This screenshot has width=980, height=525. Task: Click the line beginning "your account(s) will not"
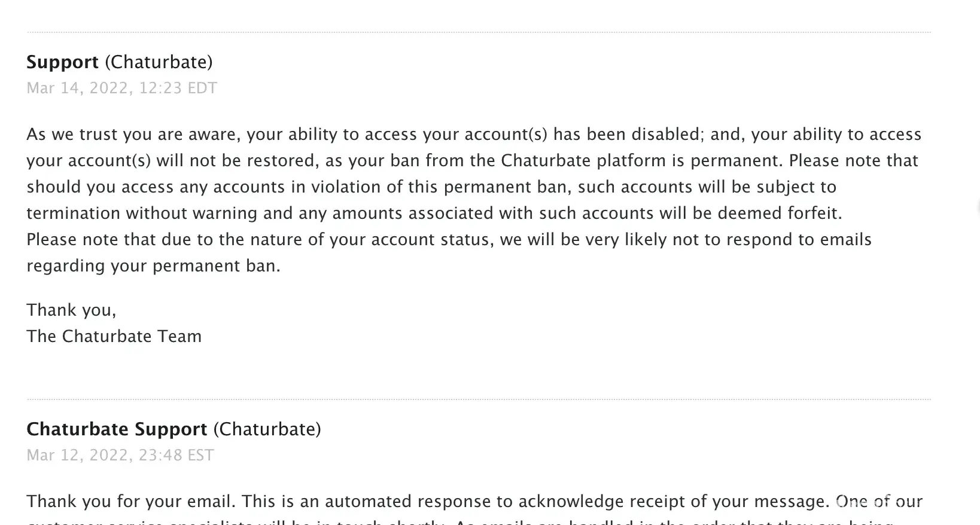[472, 161]
